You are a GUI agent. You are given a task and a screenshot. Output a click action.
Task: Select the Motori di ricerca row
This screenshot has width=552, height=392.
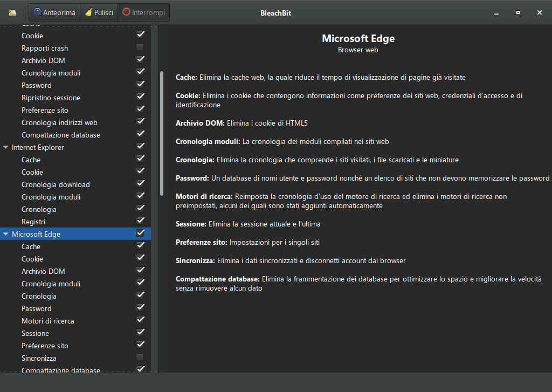point(75,321)
